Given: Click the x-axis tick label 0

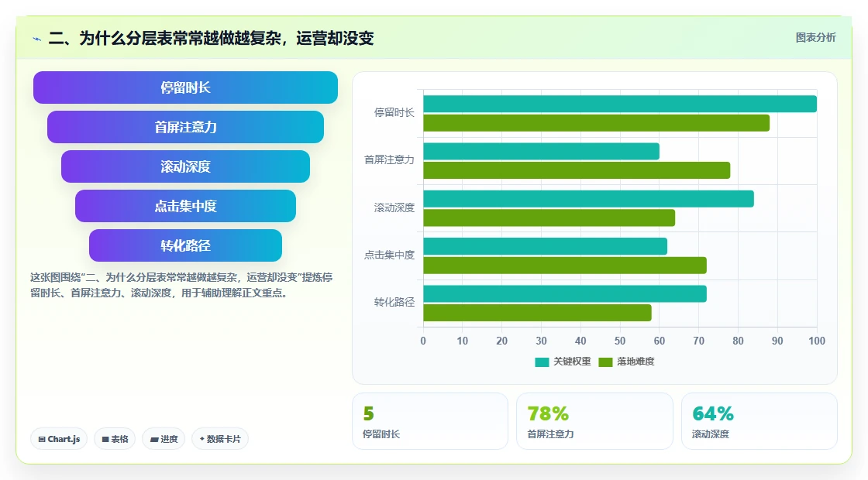Looking at the screenshot, I should (x=423, y=341).
